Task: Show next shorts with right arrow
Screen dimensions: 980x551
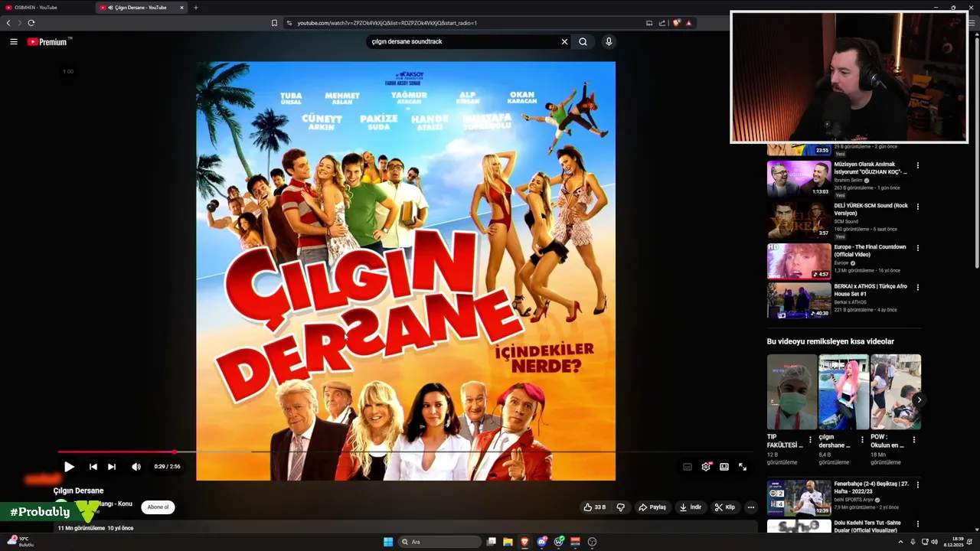Action: (918, 399)
